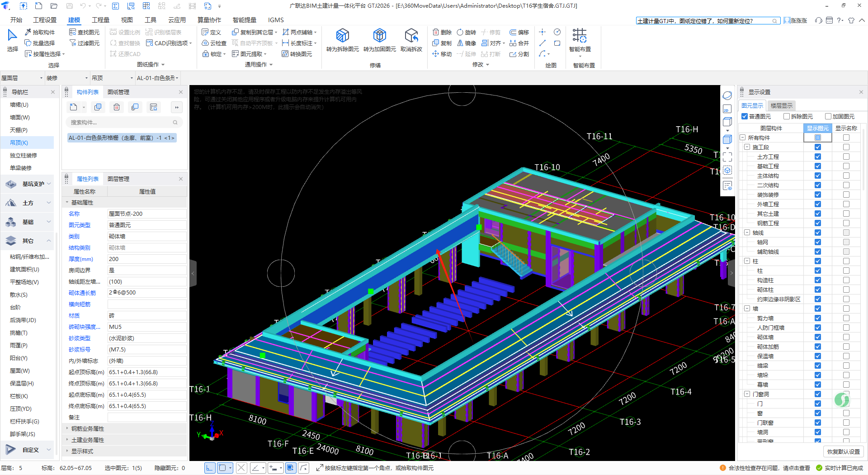Screen dimensions: 868x475
Task: Click the 2D view icon beside viewport
Action: tap(727, 109)
